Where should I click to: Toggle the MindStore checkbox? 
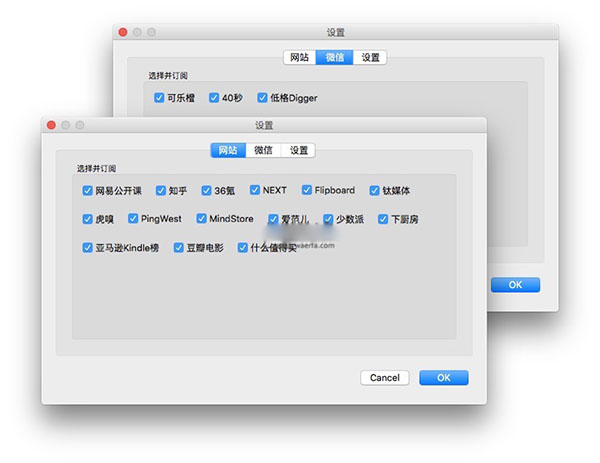click(201, 218)
